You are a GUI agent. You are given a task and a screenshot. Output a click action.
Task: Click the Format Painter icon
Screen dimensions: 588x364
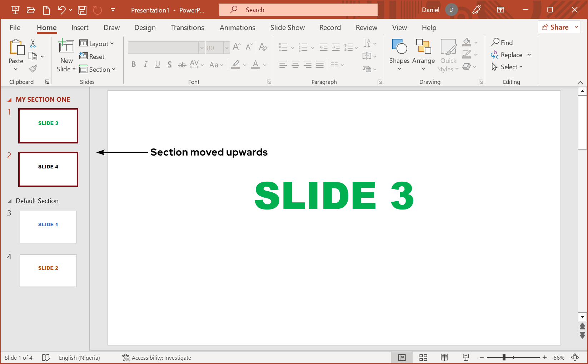click(x=33, y=69)
